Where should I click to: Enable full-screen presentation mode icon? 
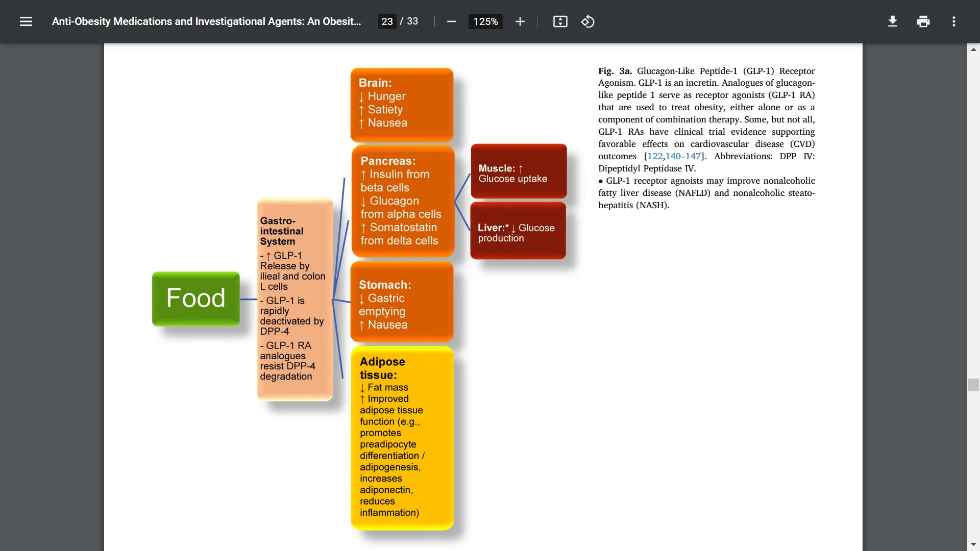coord(560,21)
